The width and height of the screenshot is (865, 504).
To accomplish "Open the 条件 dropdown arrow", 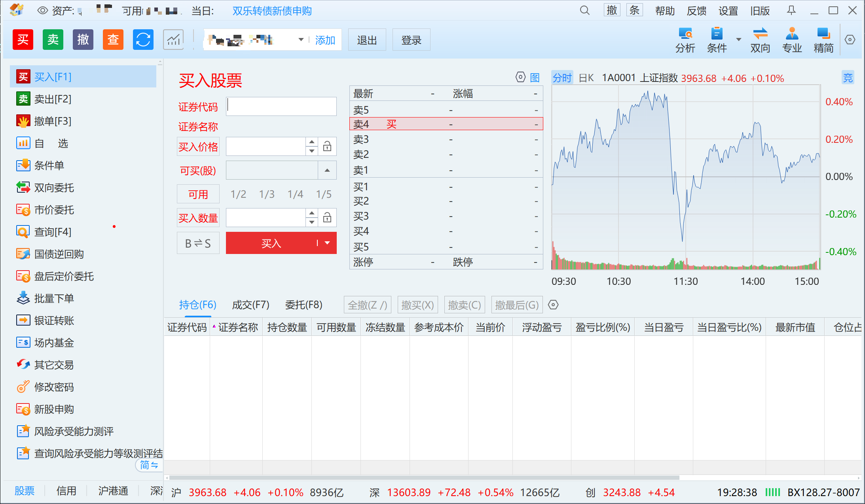I will click(x=738, y=40).
